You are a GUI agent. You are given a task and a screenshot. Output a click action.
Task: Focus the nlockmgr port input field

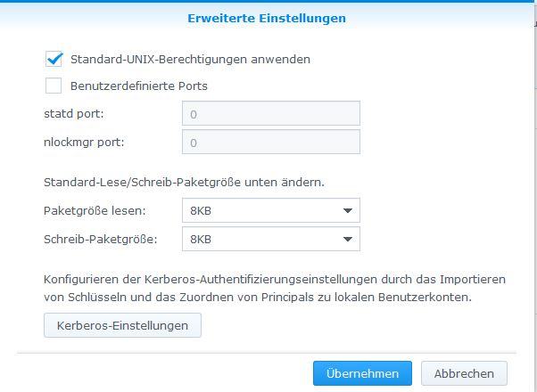(x=270, y=143)
